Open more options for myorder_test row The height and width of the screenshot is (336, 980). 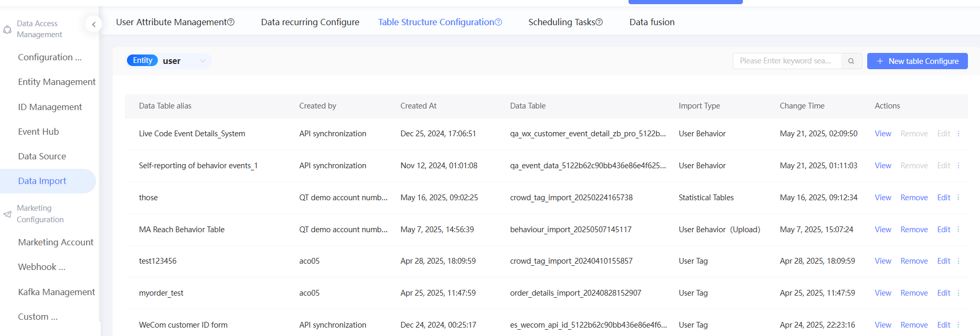coord(958,293)
